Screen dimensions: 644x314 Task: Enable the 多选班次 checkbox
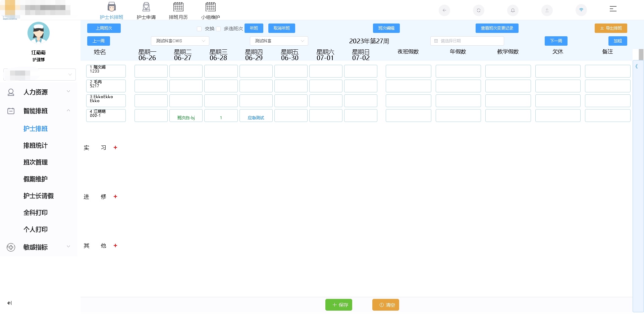[218, 29]
